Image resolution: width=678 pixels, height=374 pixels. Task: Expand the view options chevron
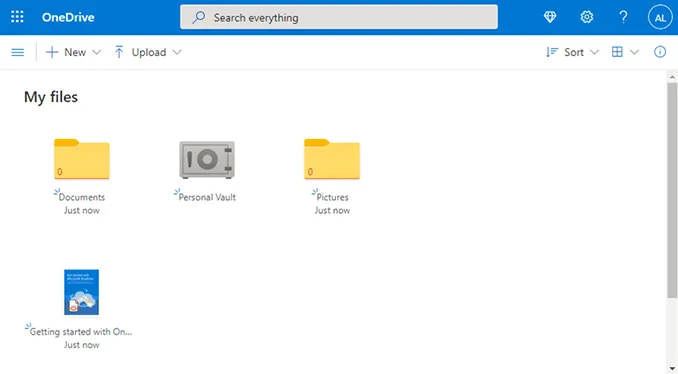634,52
